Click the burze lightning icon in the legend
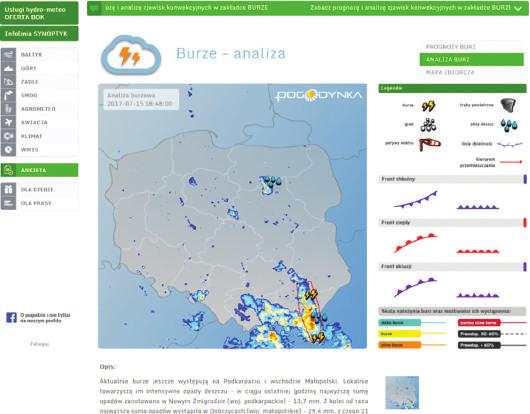The image size is (530, 414). pyautogui.click(x=428, y=106)
